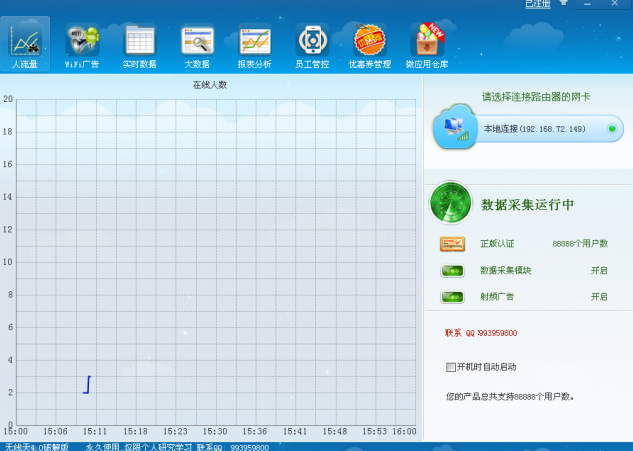
Task: Click the 已注册 registered link
Action: (538, 5)
